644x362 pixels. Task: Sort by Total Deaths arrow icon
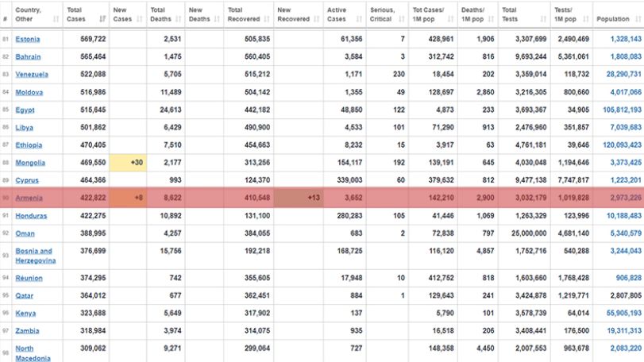pyautogui.click(x=178, y=19)
